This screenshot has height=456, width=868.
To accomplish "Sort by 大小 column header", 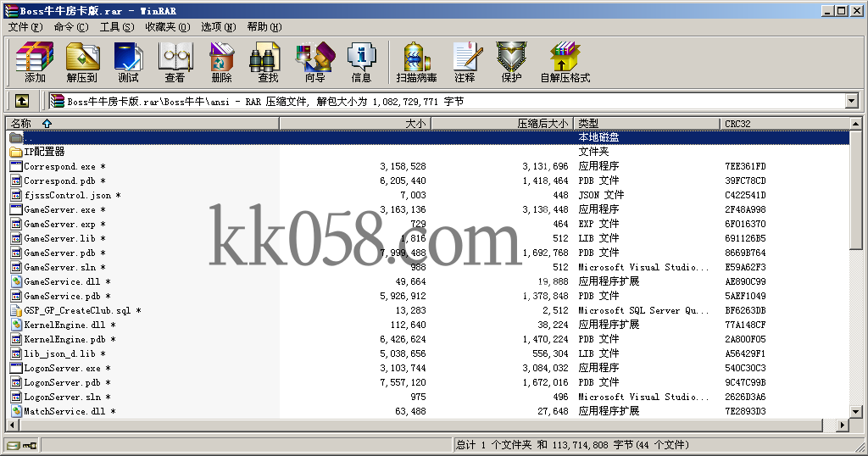I will (x=355, y=124).
